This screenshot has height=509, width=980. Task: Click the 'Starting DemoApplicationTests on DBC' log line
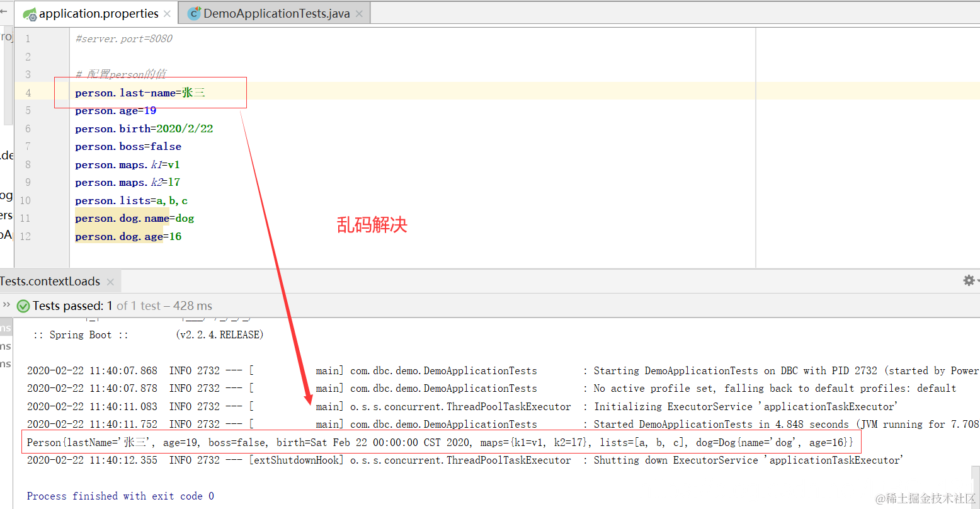(503, 371)
